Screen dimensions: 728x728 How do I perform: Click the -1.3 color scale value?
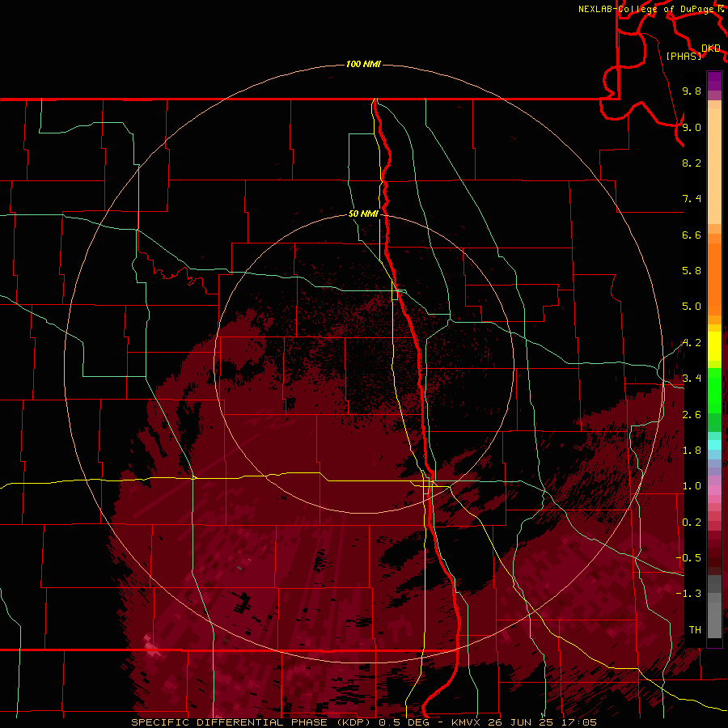coord(688,594)
